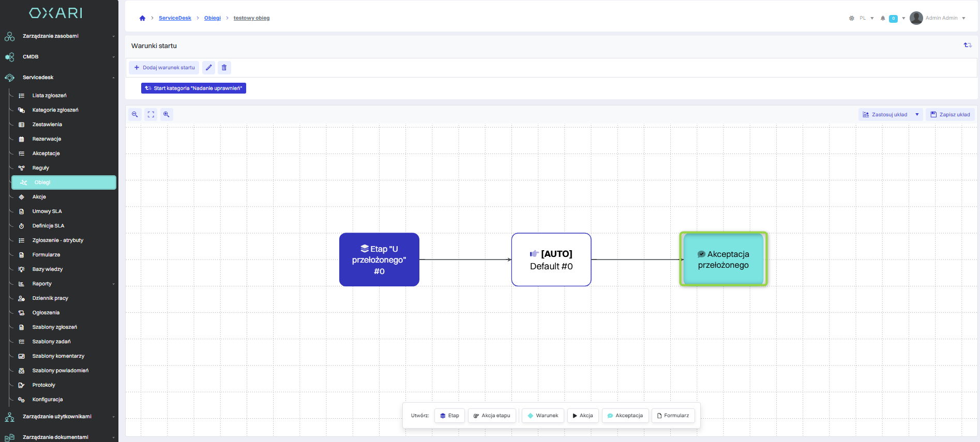Fit workflow diagram to screen

tap(150, 115)
